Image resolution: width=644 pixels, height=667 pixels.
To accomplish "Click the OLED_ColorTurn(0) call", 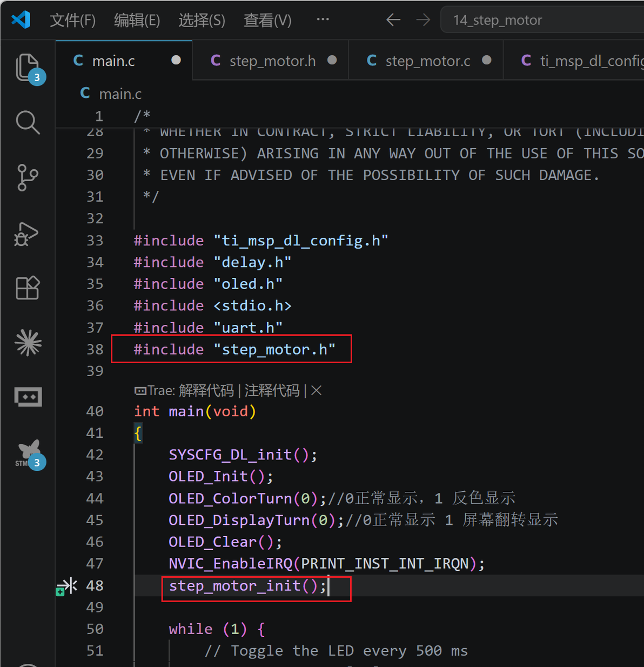I will (x=247, y=498).
